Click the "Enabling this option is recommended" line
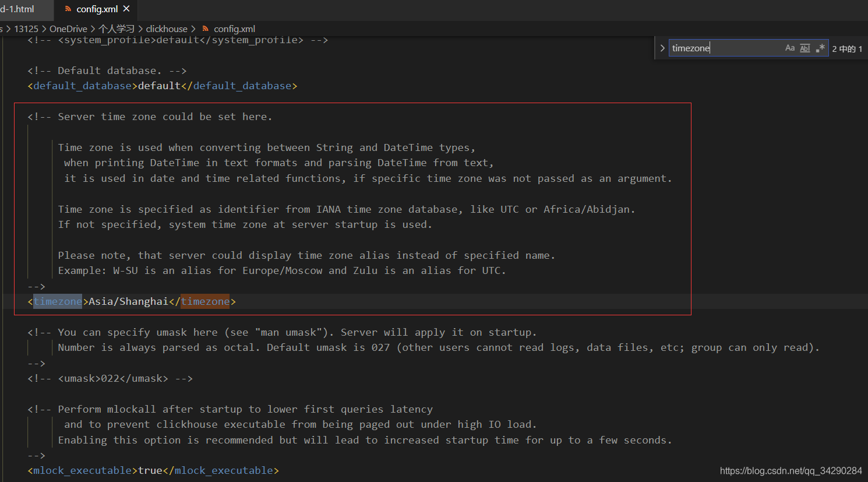Image resolution: width=868 pixels, height=482 pixels. (x=365, y=440)
